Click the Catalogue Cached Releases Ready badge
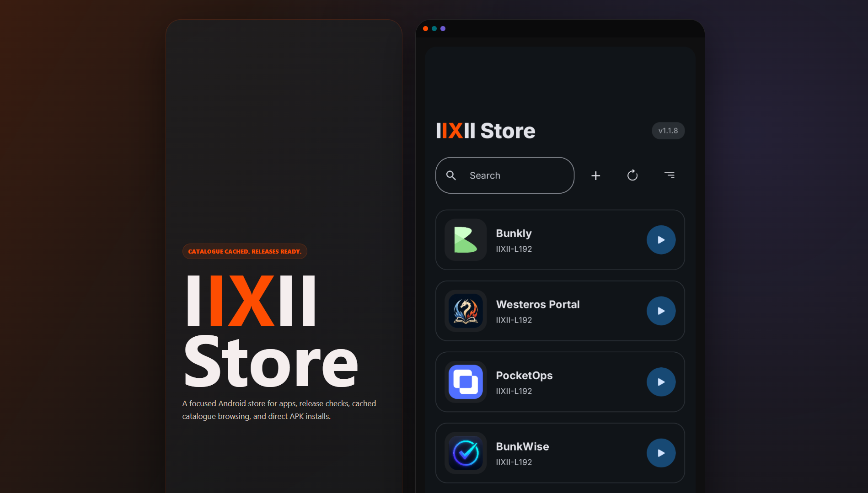Viewport: 868px width, 493px height. 245,251
